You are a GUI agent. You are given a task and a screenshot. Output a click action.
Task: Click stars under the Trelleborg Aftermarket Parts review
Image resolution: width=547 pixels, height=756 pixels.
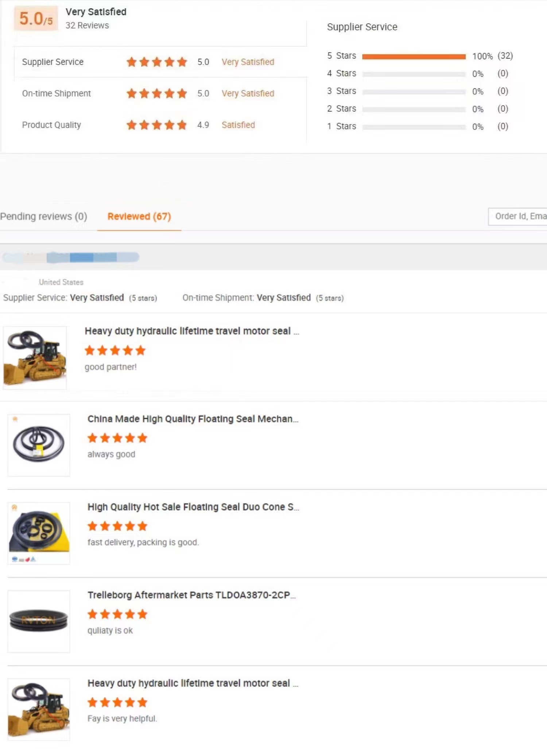[x=117, y=614]
